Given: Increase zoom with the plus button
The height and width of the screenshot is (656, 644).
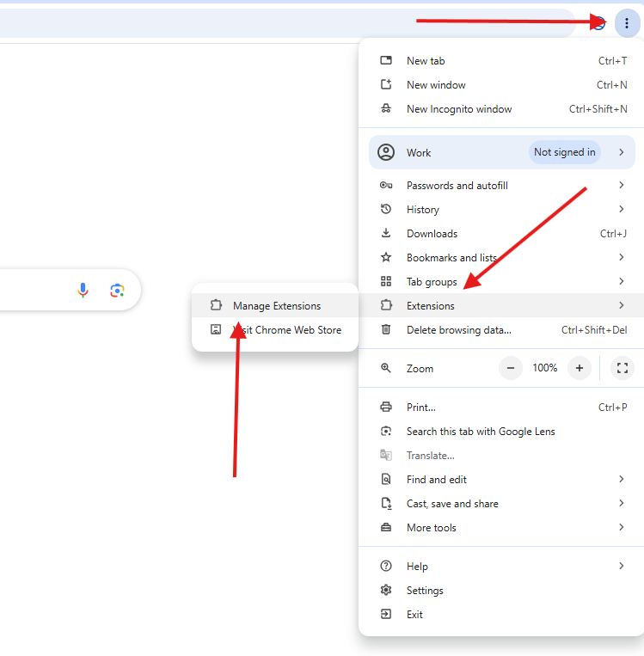Looking at the screenshot, I should pos(580,368).
